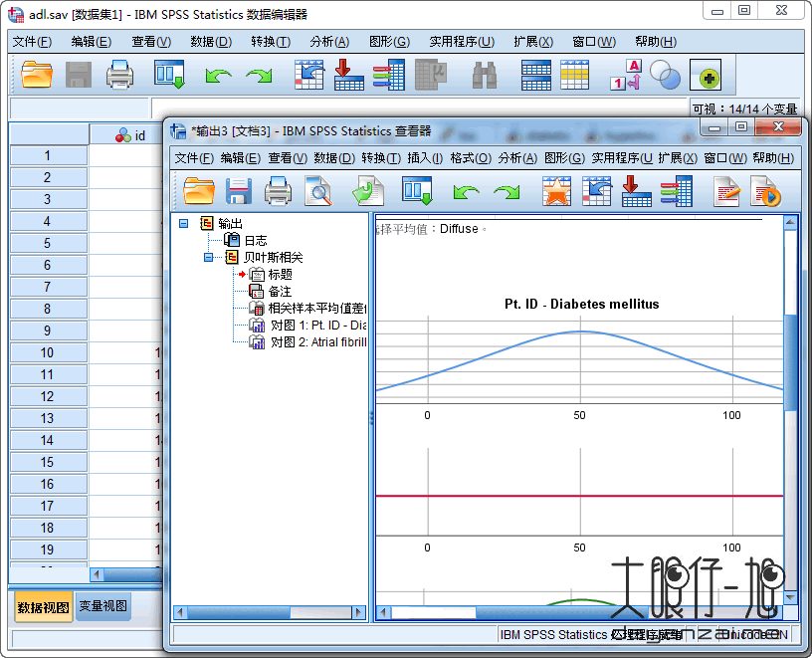
Task: Click recall dialogs icon in Viewer toolbar
Action: click(417, 191)
